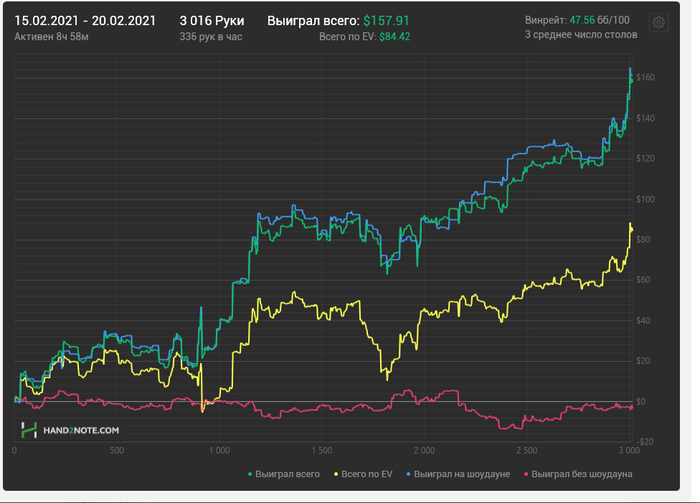Click the '3 000' x-axis label
Screen dimensions: 700x503
point(629,451)
